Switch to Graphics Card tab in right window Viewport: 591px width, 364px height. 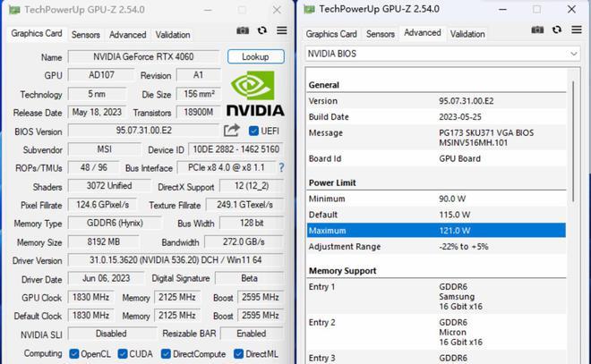coord(331,34)
